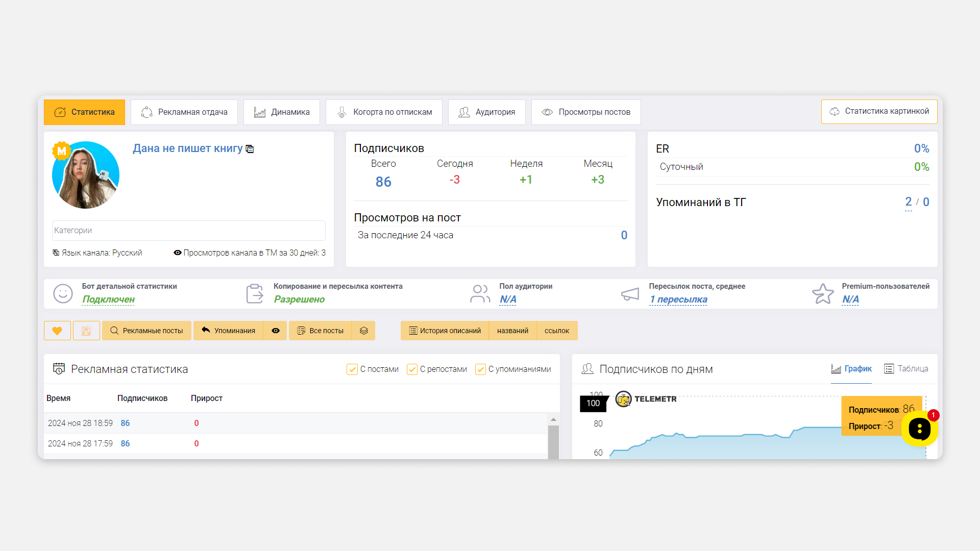The width and height of the screenshot is (980, 551).
Task: Click the layers stack icon after Все посты
Action: (x=363, y=331)
